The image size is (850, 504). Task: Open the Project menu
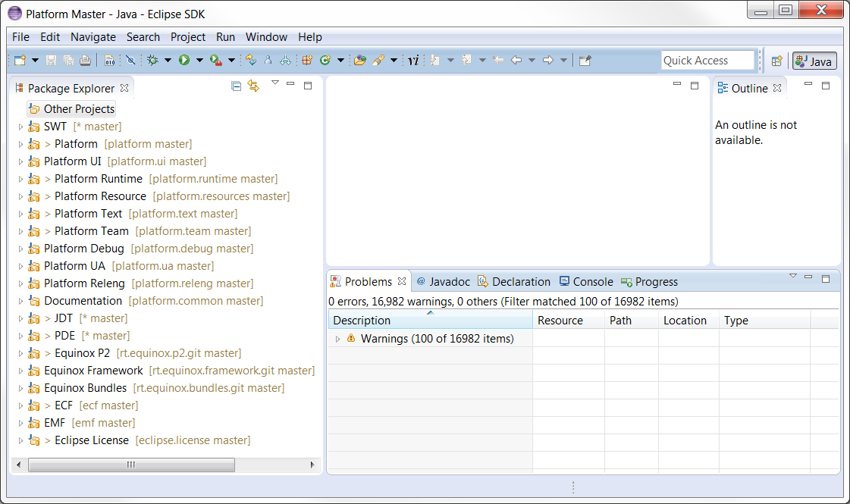[187, 37]
